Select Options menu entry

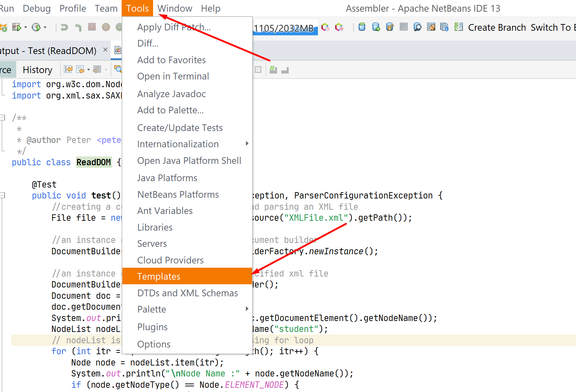point(187,344)
